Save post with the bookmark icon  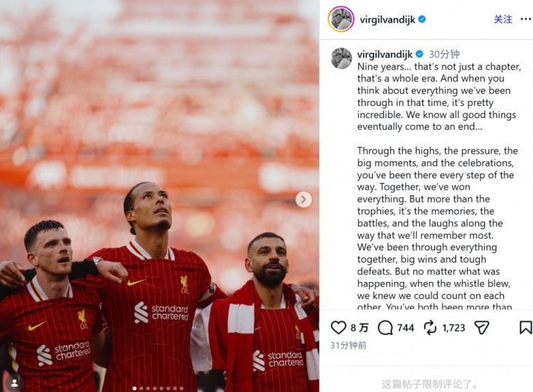(x=525, y=327)
